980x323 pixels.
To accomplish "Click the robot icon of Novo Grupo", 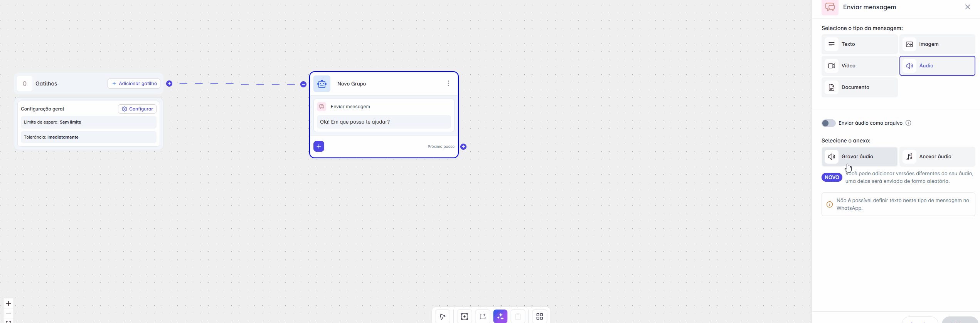I will (x=322, y=84).
